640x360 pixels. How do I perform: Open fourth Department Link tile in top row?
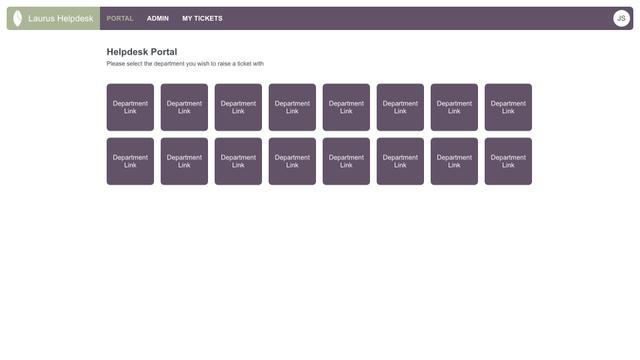click(292, 107)
